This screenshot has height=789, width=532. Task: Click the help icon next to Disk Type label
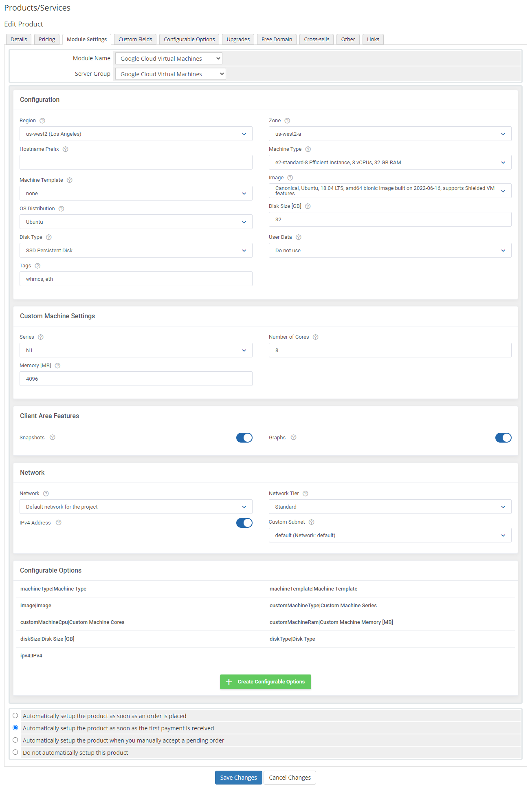[x=49, y=237]
